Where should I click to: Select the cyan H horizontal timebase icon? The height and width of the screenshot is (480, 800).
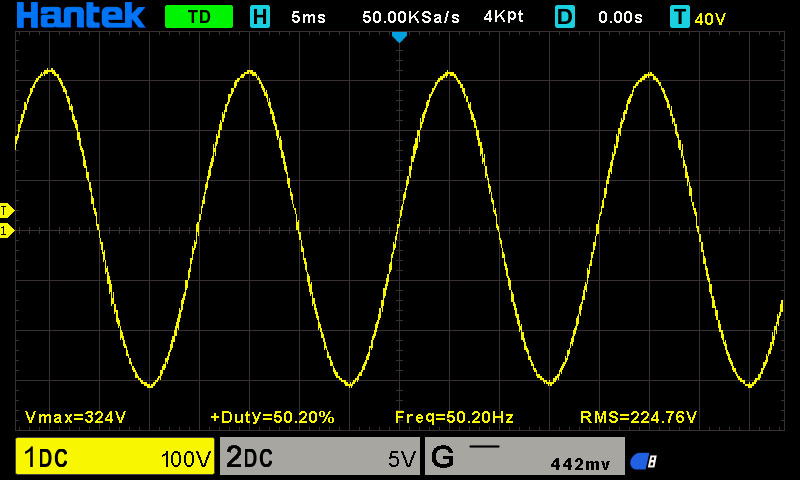260,17
